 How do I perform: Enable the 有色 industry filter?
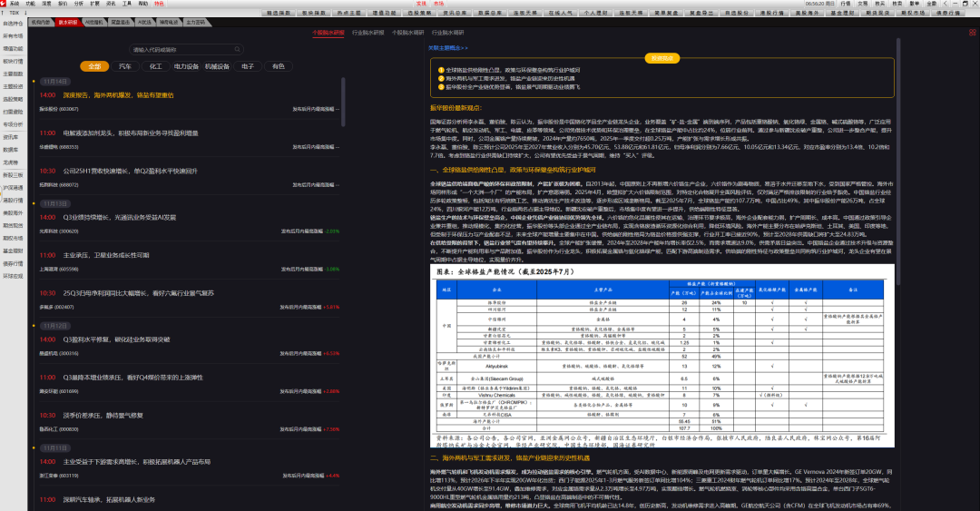pyautogui.click(x=278, y=66)
